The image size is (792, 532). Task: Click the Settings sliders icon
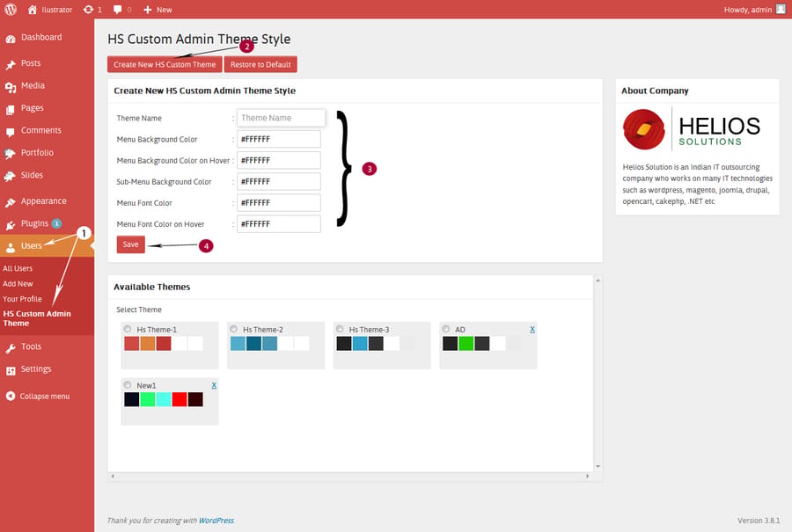pos(10,370)
